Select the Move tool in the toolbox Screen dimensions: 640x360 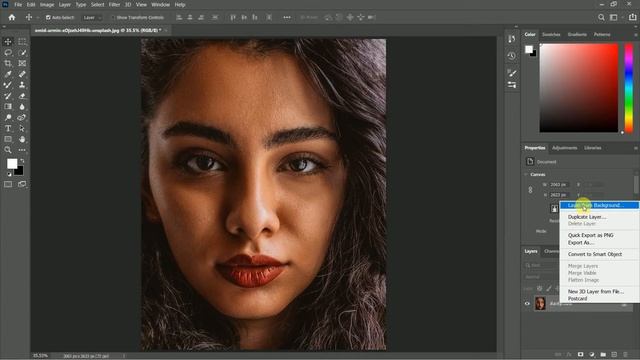[x=8, y=42]
